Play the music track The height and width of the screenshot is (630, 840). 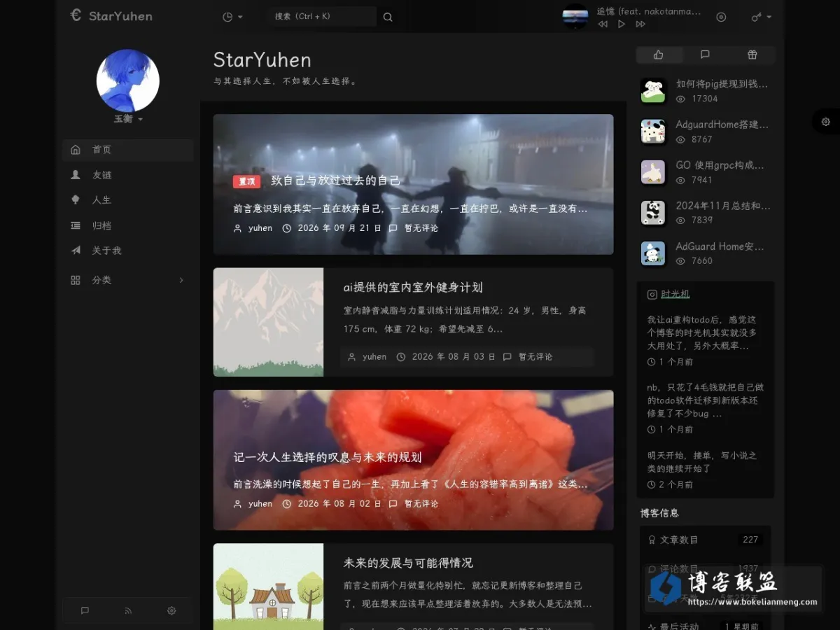[621, 24]
